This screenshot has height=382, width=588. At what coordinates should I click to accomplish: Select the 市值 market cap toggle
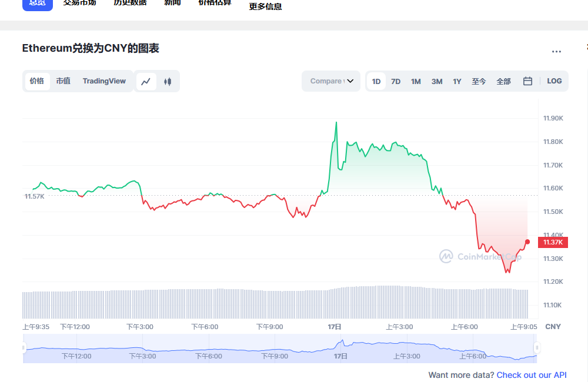click(x=64, y=81)
